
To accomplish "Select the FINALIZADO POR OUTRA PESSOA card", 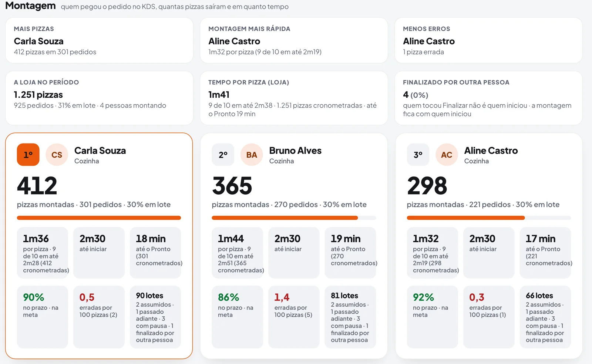I will [488, 98].
